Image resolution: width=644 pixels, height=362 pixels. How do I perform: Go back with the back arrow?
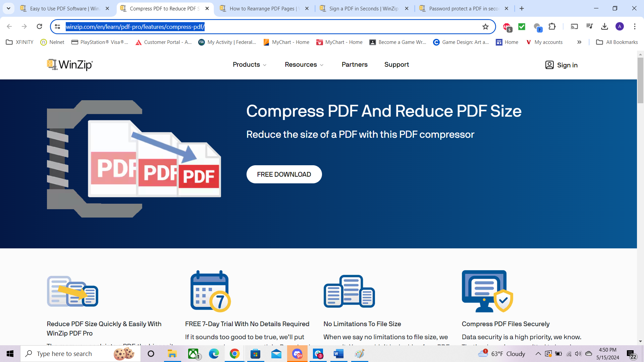pyautogui.click(x=9, y=26)
